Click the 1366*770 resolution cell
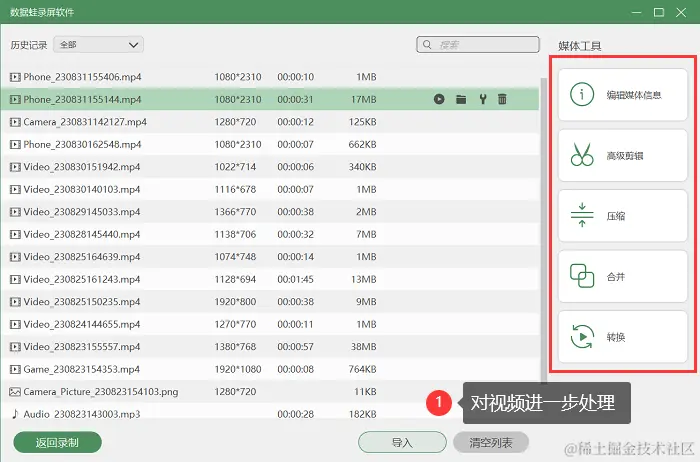This screenshot has width=700, height=462. pyautogui.click(x=235, y=212)
